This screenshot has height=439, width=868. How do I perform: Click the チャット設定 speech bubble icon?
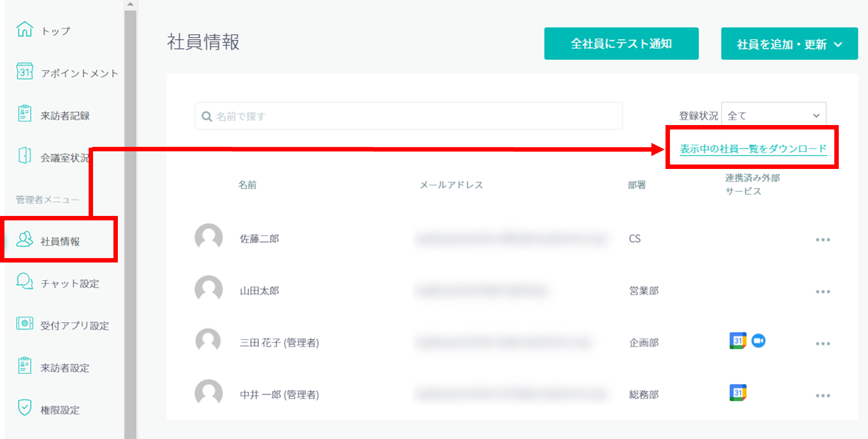pos(24,282)
